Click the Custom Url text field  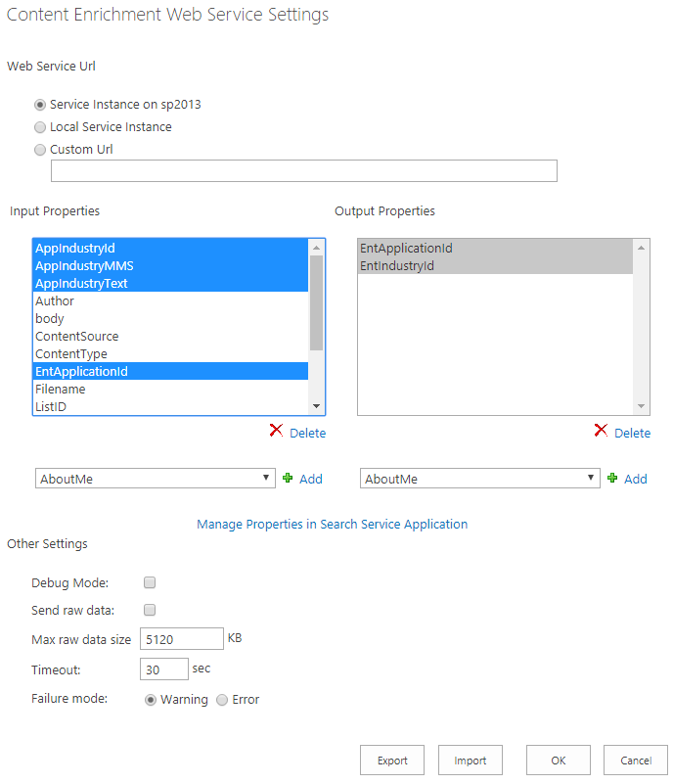[303, 171]
